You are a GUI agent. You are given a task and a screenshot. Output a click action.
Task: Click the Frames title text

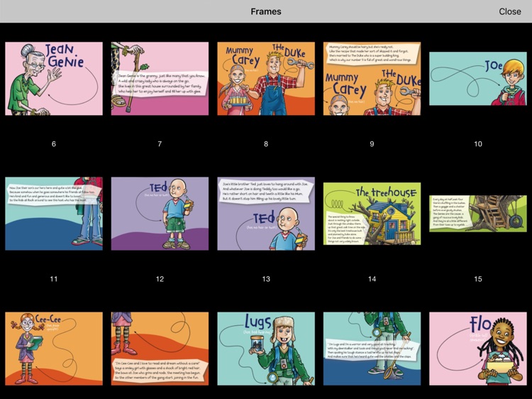pyautogui.click(x=266, y=11)
